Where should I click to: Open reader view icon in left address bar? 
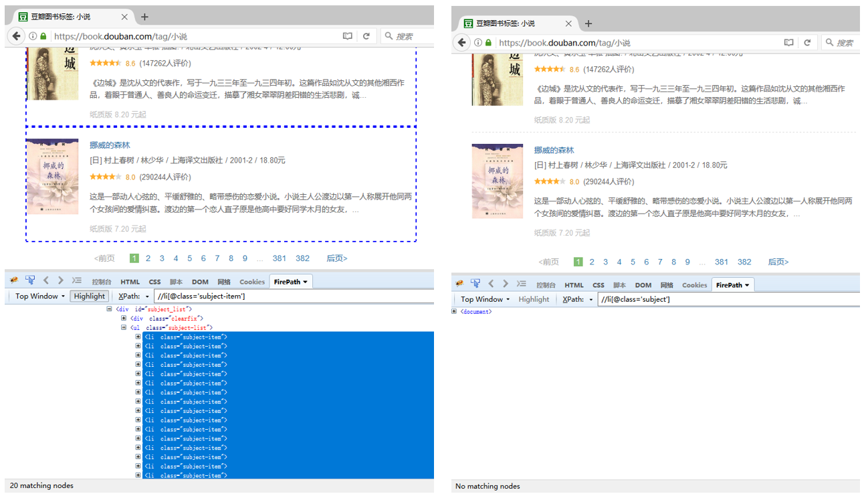pos(348,36)
